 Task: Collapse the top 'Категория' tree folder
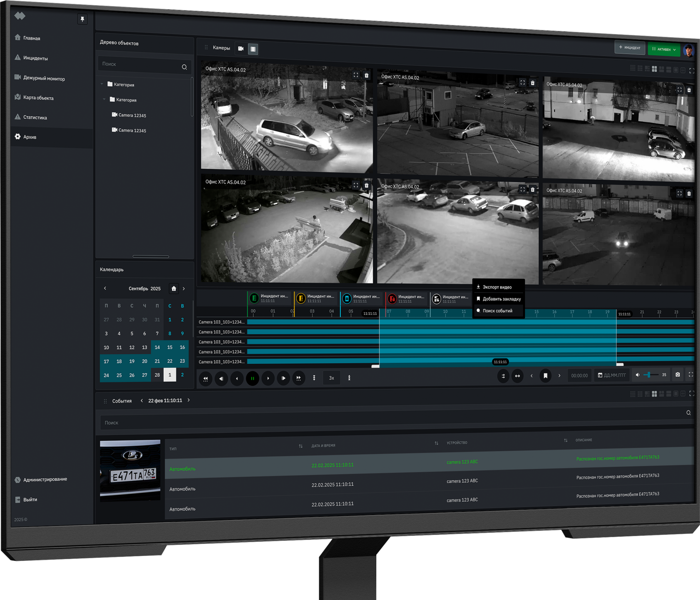pyautogui.click(x=102, y=84)
